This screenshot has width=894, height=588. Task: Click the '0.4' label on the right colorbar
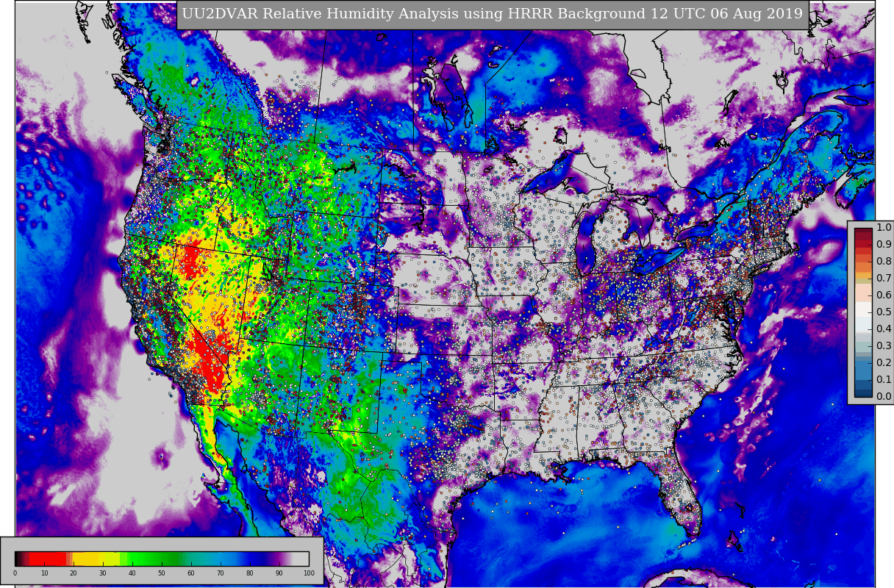(x=884, y=329)
